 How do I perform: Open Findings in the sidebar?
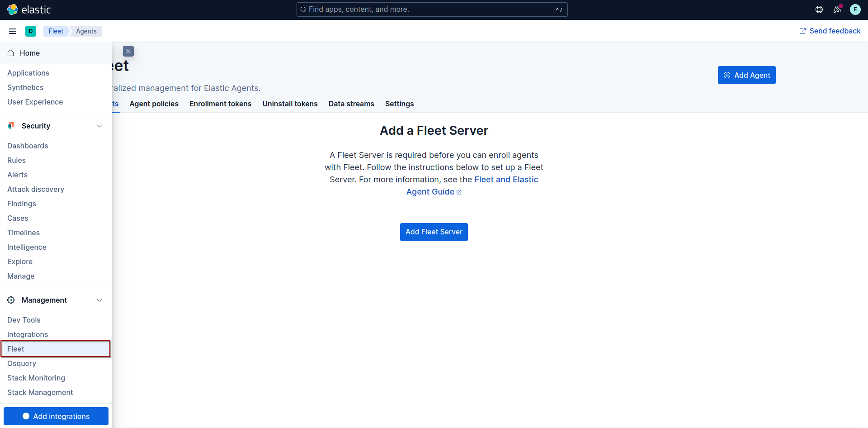coord(22,204)
